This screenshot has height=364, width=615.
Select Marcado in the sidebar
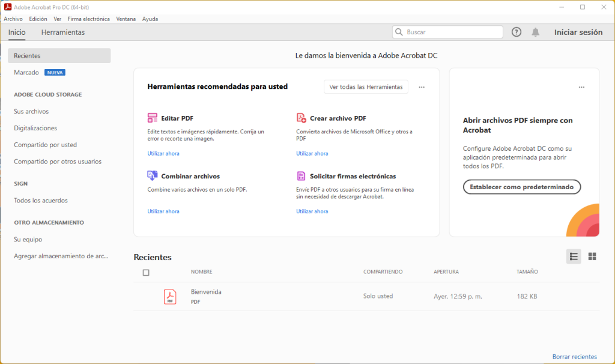coord(26,73)
